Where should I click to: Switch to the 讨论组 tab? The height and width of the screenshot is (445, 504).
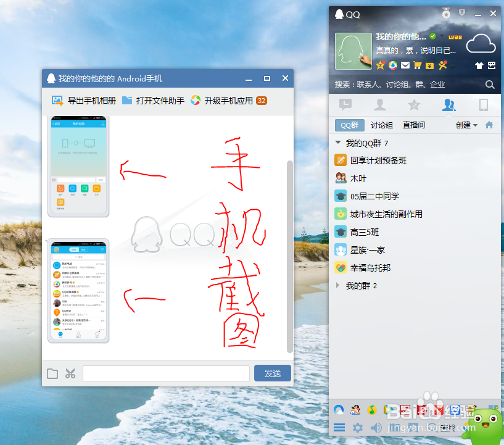coord(382,125)
